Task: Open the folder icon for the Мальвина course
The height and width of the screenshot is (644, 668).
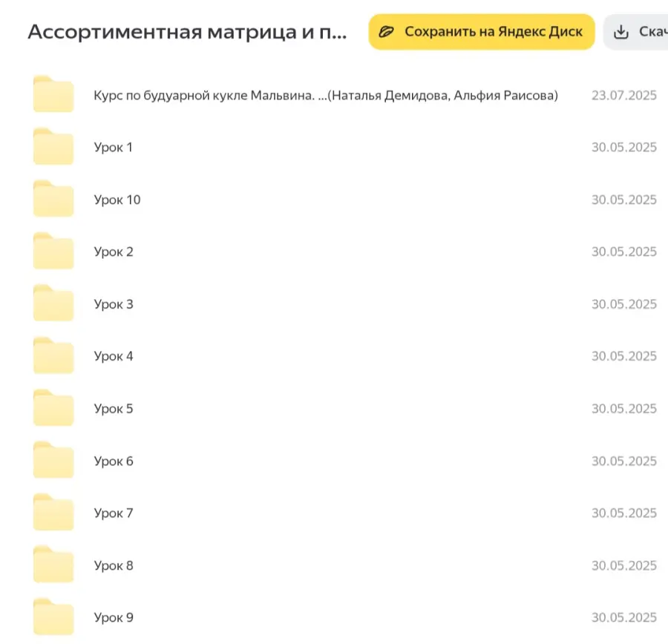Action: pos(53,94)
